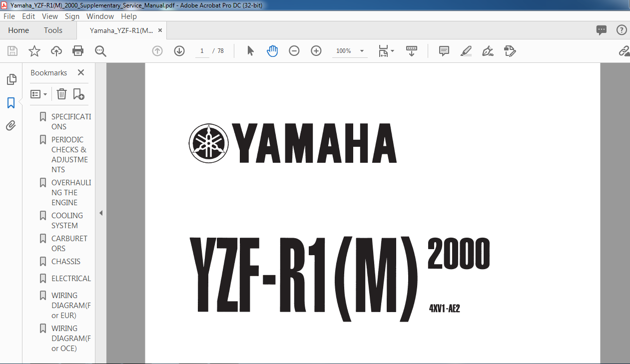Image resolution: width=630 pixels, height=364 pixels.
Task: Open the CHASSIS bookmark
Action: tap(65, 261)
